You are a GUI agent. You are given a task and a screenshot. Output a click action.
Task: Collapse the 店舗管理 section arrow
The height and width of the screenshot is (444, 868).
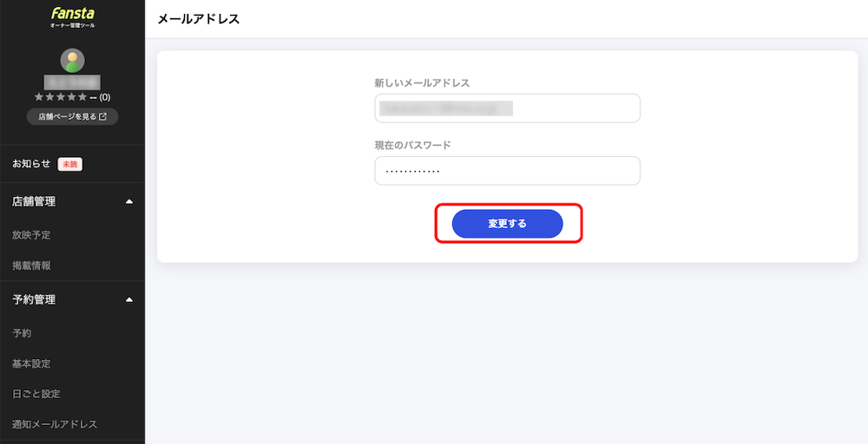(129, 202)
